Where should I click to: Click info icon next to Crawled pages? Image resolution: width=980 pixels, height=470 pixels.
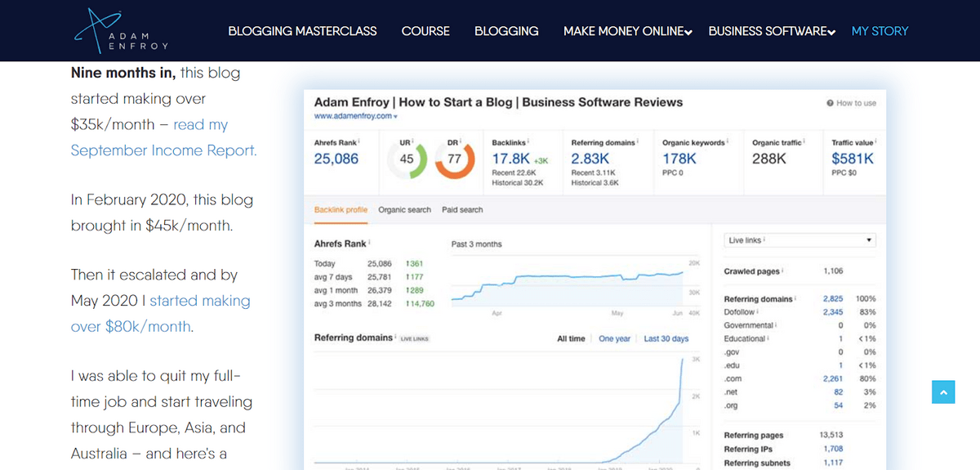(x=783, y=271)
